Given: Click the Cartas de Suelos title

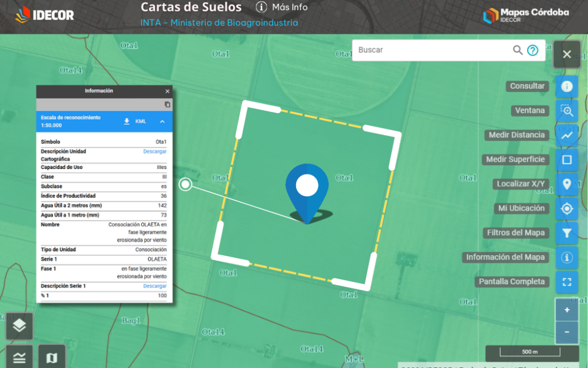Looking at the screenshot, I should [x=191, y=7].
